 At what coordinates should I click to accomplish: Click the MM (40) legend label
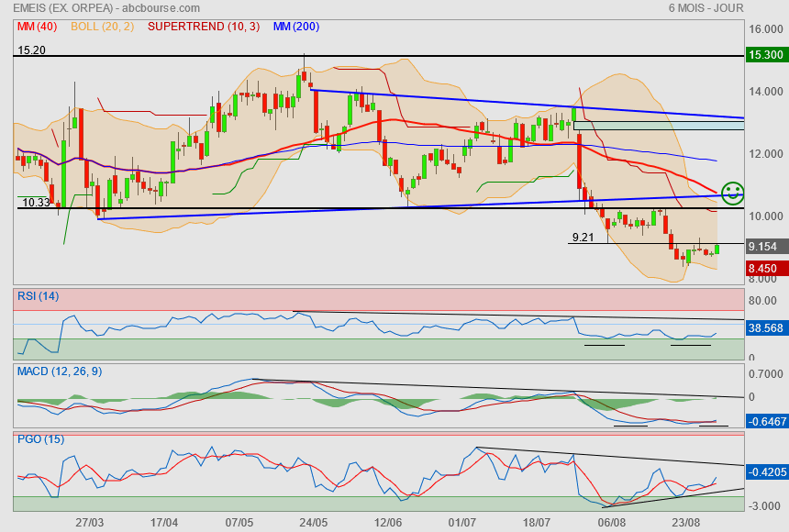38,27
